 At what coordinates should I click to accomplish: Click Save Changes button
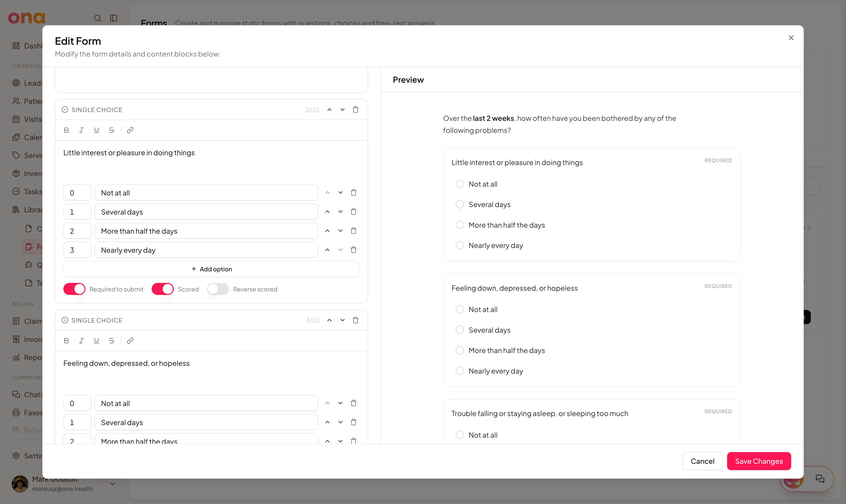coord(759,461)
